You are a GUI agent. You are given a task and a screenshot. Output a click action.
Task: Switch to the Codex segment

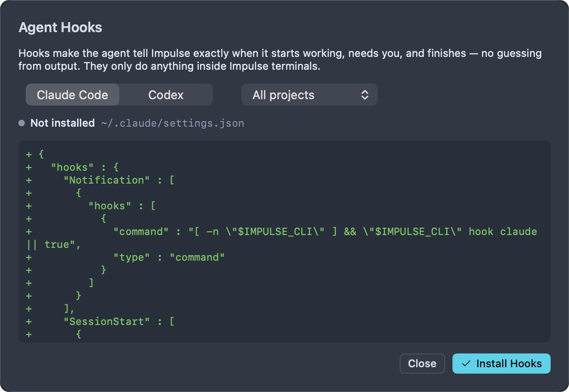[x=166, y=95]
